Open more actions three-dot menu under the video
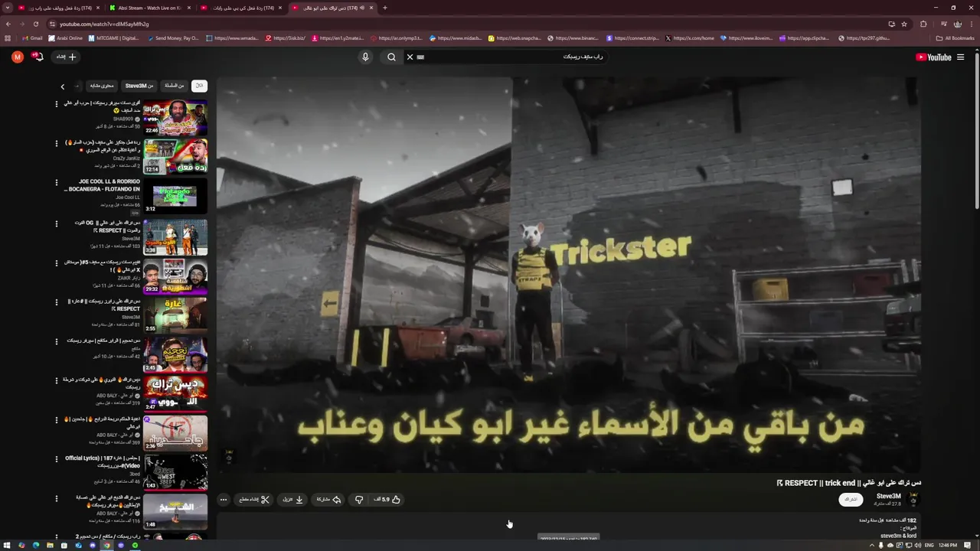This screenshot has width=980, height=551. pyautogui.click(x=224, y=499)
